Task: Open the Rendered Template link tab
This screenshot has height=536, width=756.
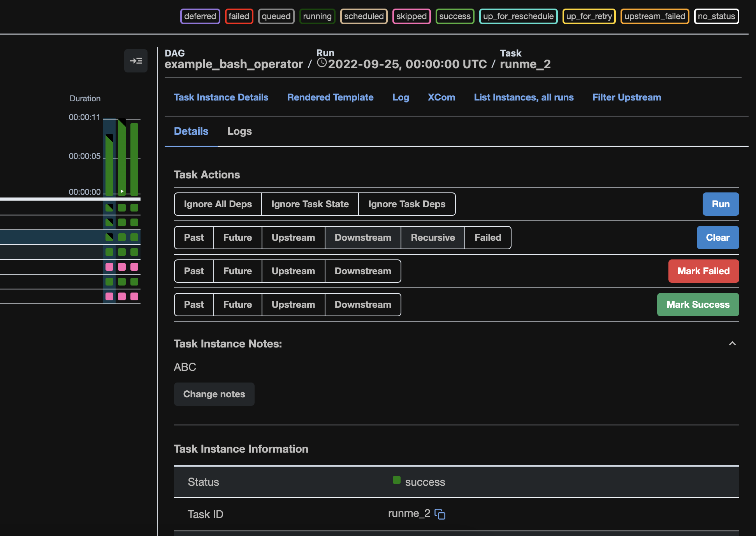Action: 330,97
